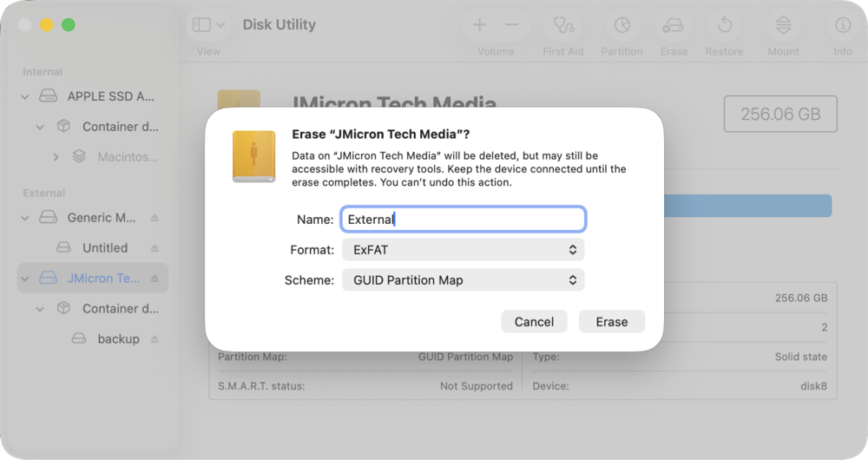Click the yellow minimize window button
The width and height of the screenshot is (868, 460).
pos(47,25)
